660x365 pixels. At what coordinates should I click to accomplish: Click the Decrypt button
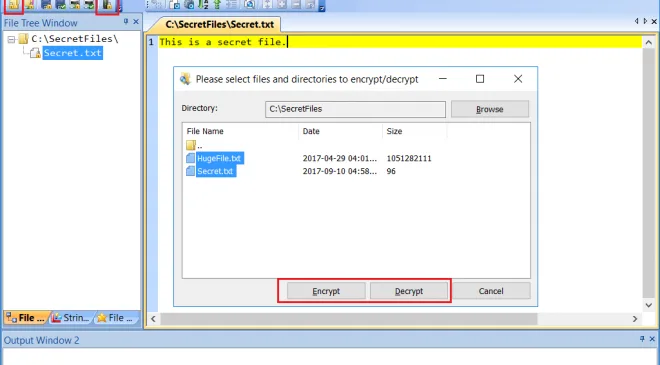pyautogui.click(x=409, y=291)
